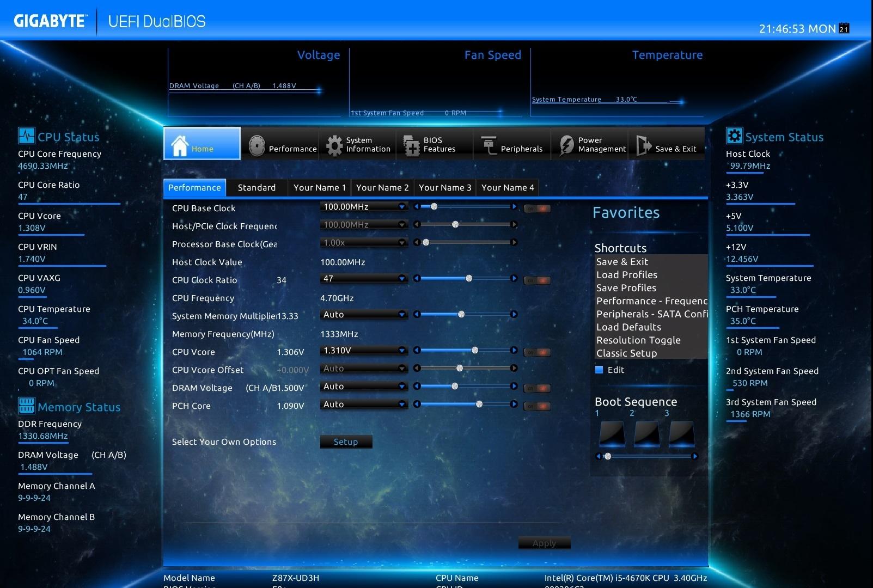This screenshot has width=873, height=588.
Task: Select boot sequence device 1 thumbnail
Action: [612, 434]
